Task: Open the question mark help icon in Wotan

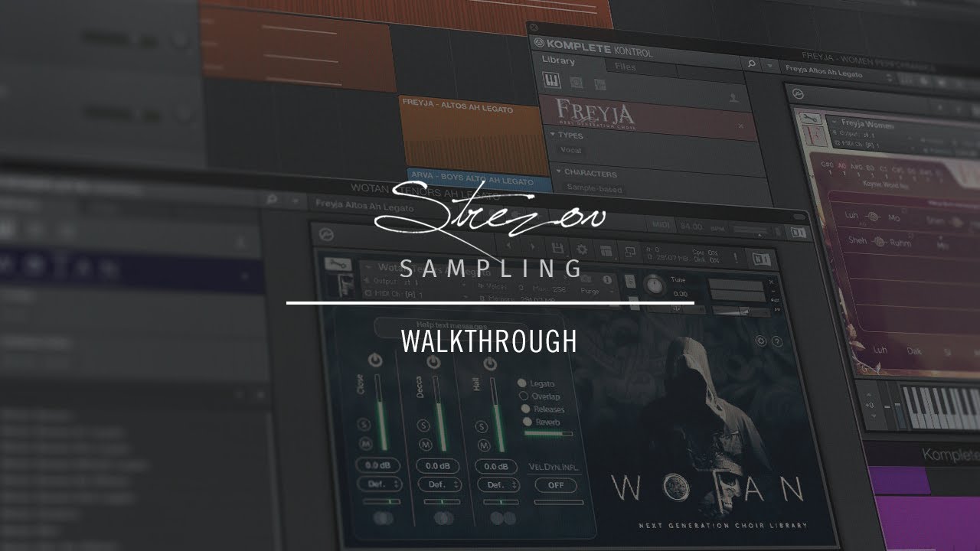Action: 776,342
